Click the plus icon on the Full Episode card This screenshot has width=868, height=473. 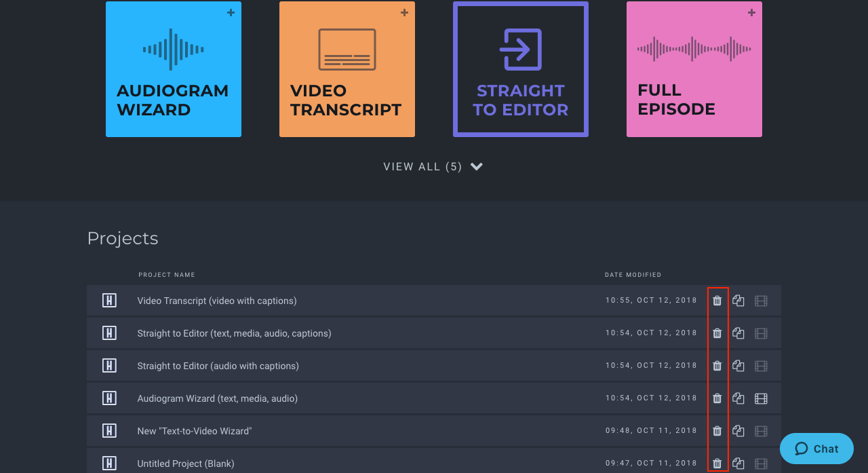tap(751, 12)
